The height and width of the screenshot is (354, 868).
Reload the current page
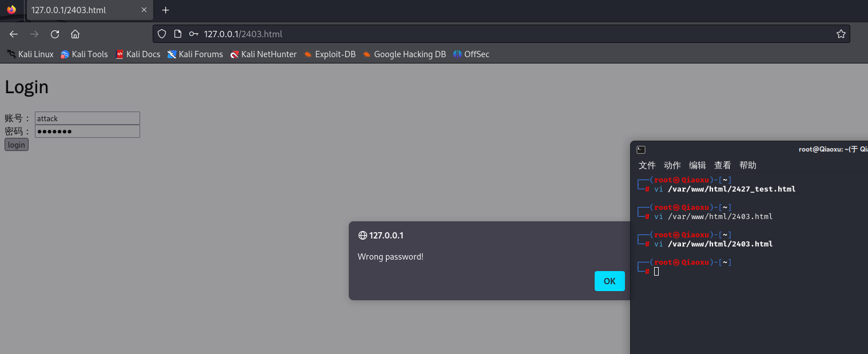coord(55,34)
